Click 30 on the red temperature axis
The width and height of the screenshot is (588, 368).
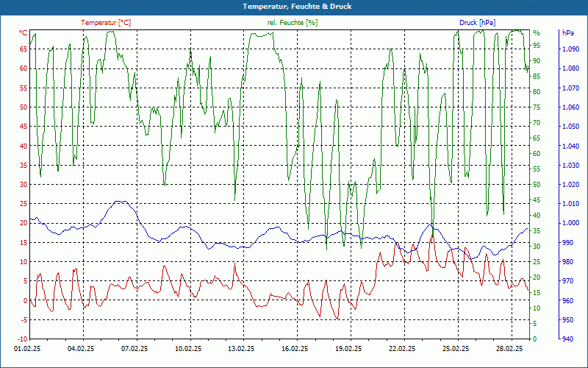tap(24, 185)
